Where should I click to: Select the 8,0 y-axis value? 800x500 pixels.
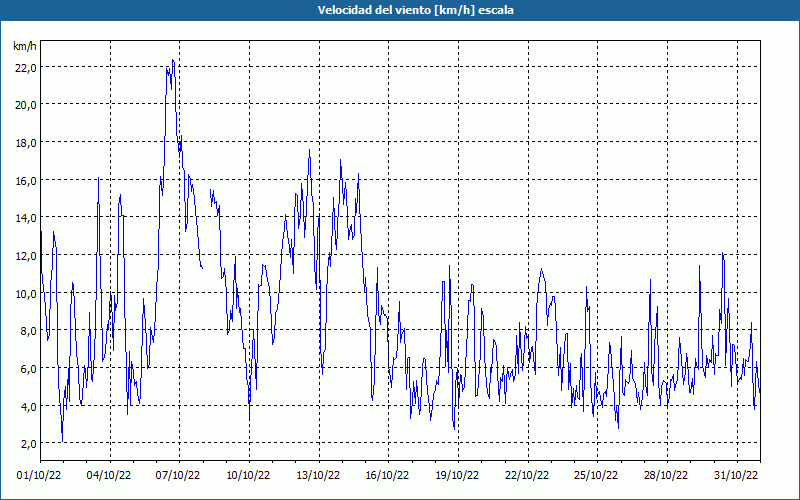click(28, 331)
